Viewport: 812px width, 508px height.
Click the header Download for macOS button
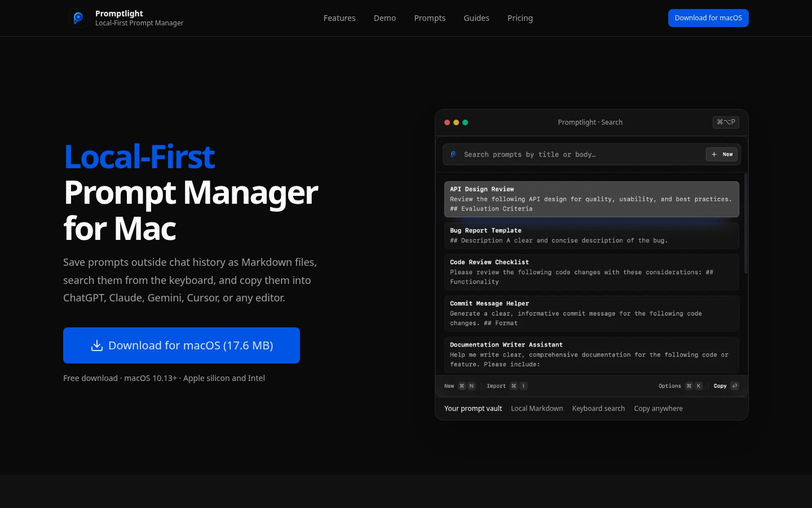pyautogui.click(x=708, y=18)
